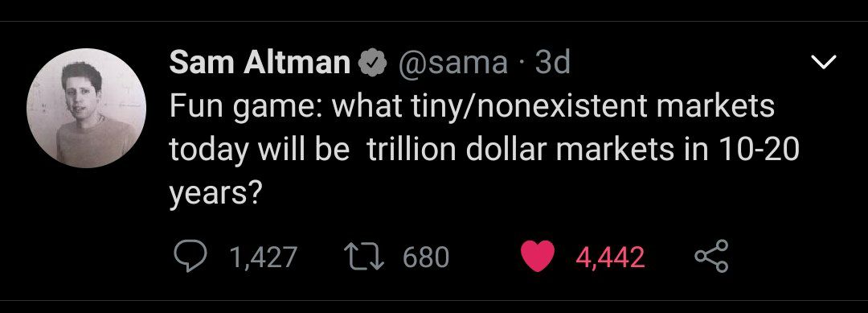This screenshot has width=868, height=313.
Task: Click the phrase "tiny/nonexistent markets"
Action: coord(581,106)
